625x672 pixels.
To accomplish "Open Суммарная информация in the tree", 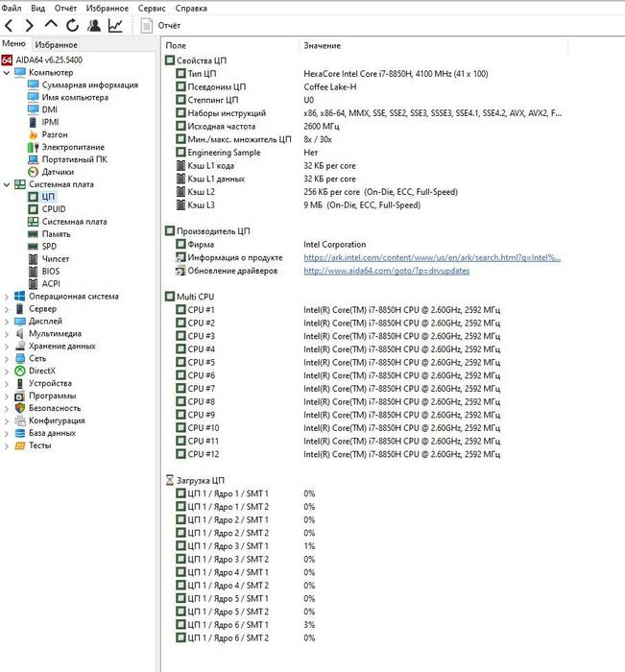I will [x=89, y=84].
